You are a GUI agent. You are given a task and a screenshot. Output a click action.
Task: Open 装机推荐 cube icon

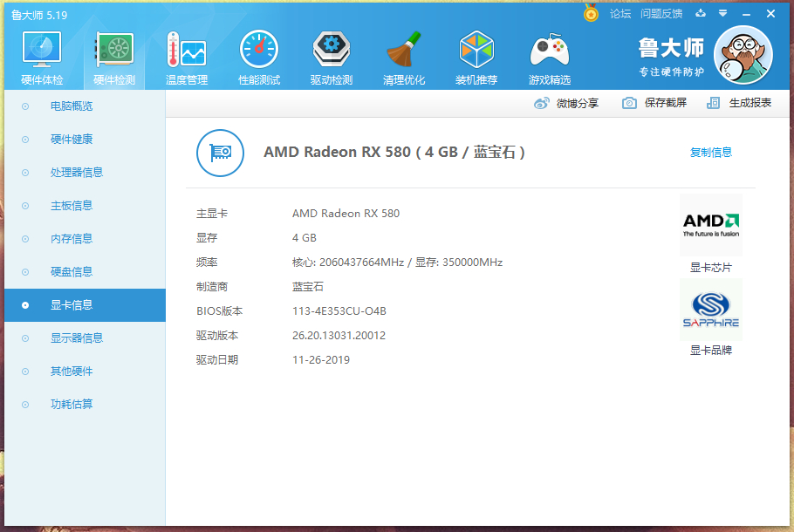(476, 49)
